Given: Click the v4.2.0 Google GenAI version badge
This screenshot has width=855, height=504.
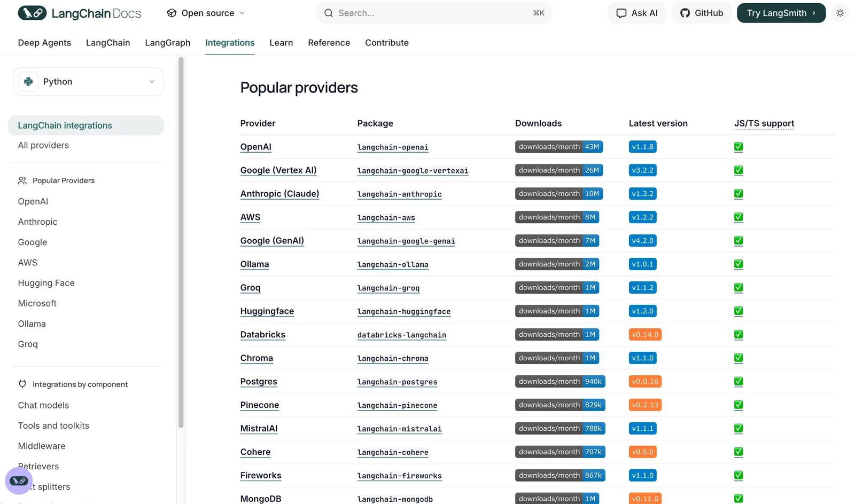Looking at the screenshot, I should [642, 241].
